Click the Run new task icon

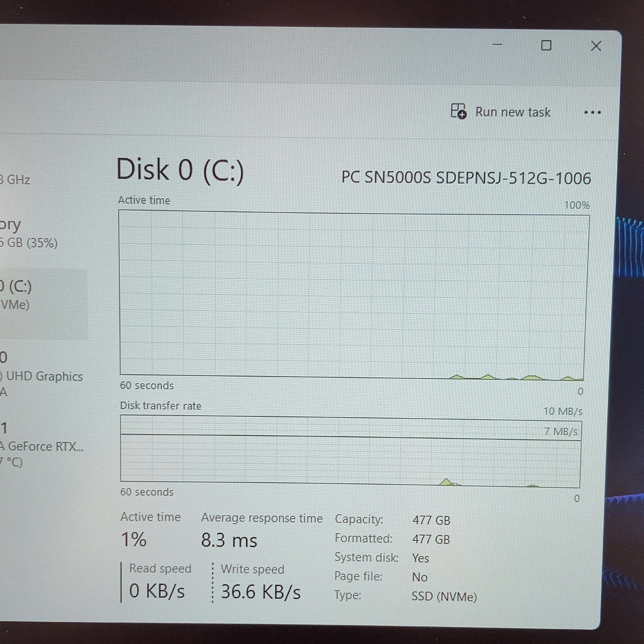pos(458,111)
